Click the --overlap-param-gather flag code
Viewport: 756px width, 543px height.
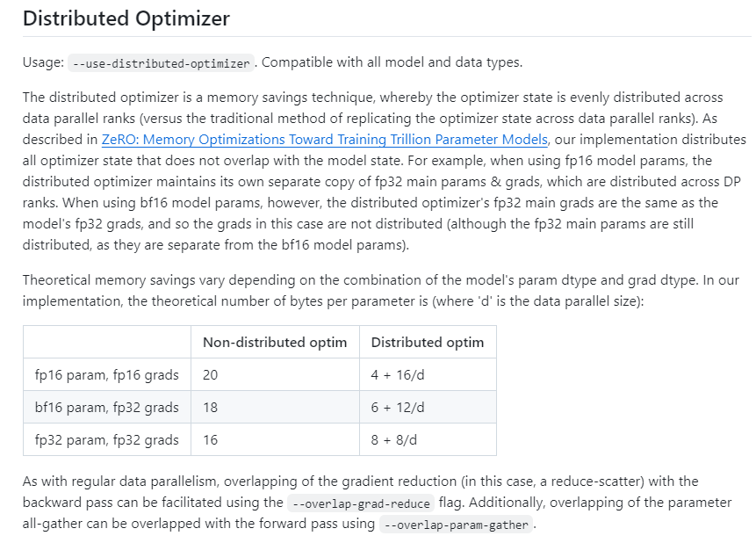(x=457, y=525)
